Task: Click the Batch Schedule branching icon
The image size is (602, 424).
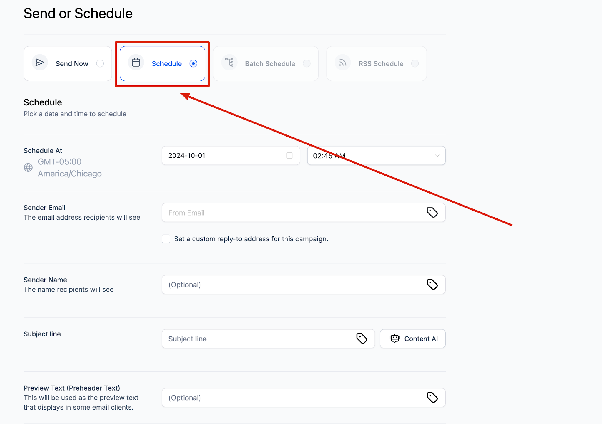Action: pyautogui.click(x=229, y=62)
